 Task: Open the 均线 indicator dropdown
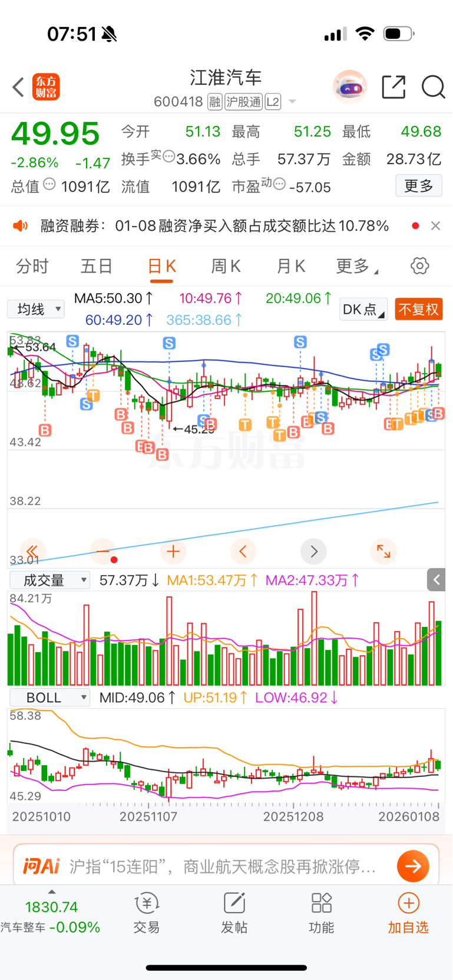pyautogui.click(x=36, y=309)
